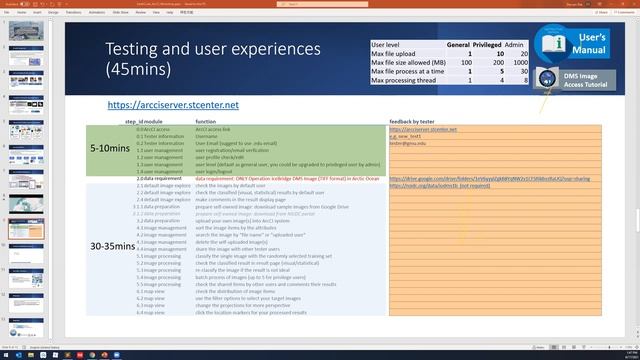Open the Google Drive folder link
The width and height of the screenshot is (640, 360).
tap(489, 179)
